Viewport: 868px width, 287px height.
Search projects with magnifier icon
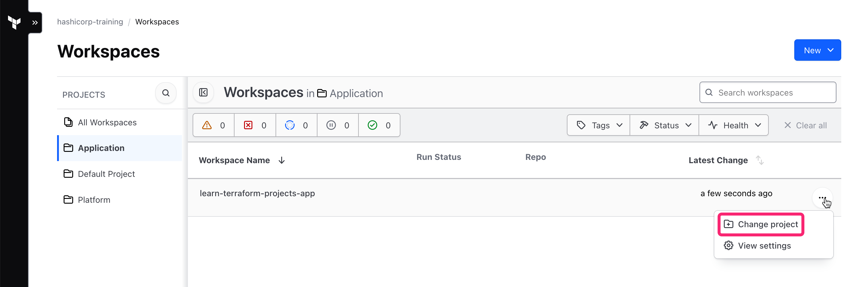tap(166, 93)
